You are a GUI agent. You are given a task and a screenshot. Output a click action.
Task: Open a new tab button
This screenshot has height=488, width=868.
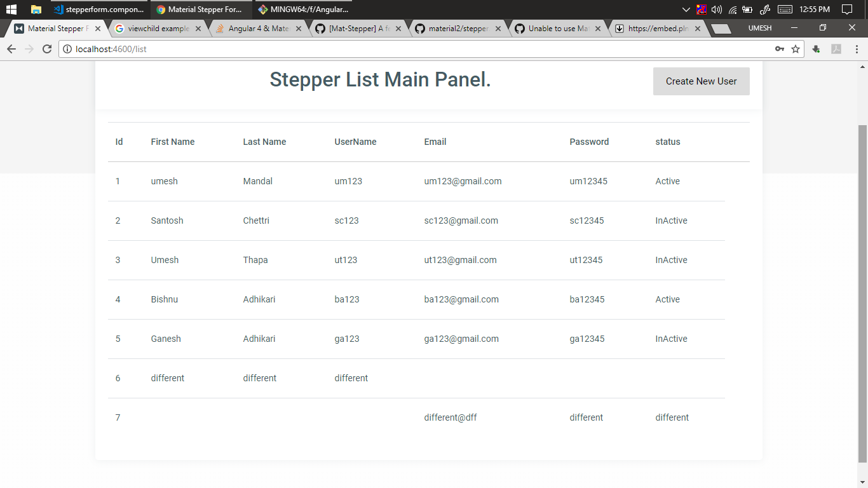(x=721, y=29)
